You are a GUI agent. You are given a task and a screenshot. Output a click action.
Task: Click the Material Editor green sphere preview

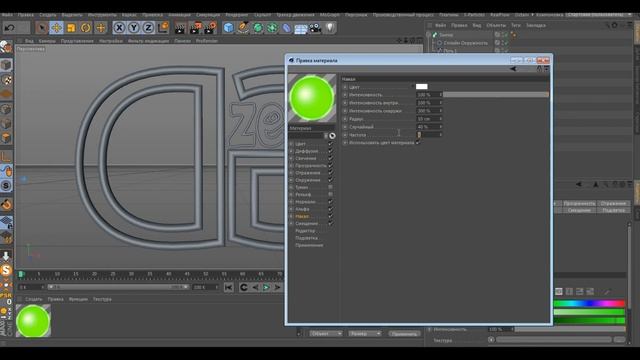312,98
